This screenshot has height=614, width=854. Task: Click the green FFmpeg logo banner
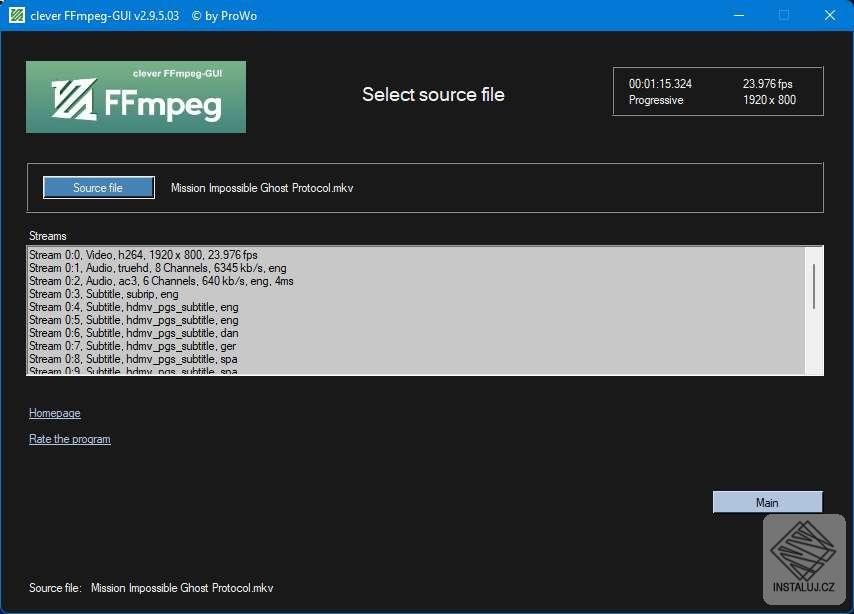tap(135, 96)
